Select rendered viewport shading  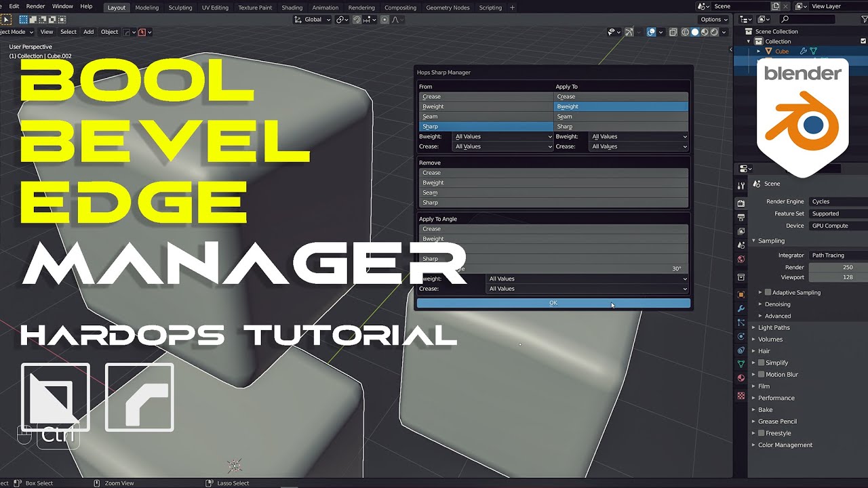tap(714, 32)
